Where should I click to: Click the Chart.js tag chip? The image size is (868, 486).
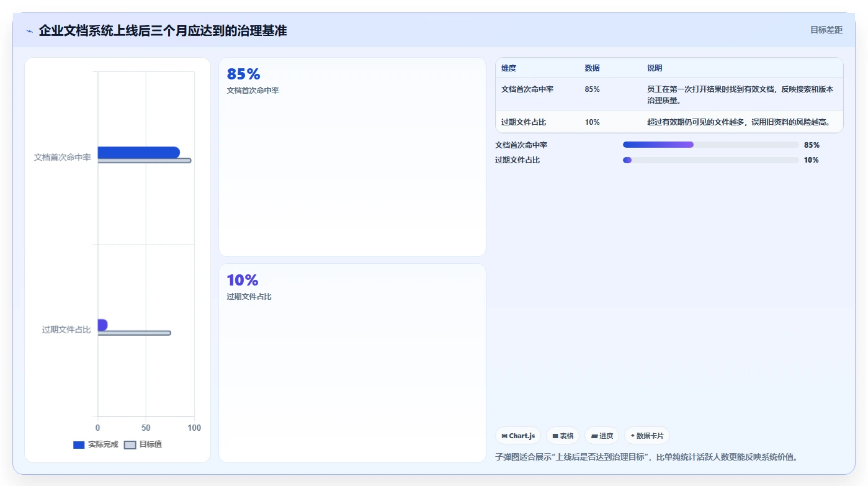pyautogui.click(x=518, y=436)
